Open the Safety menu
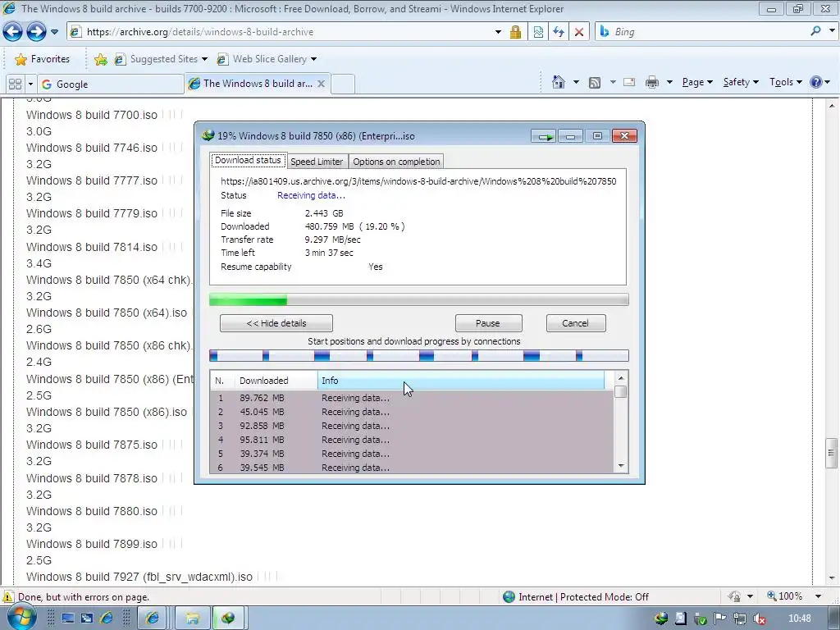This screenshot has width=840, height=630. (x=741, y=82)
